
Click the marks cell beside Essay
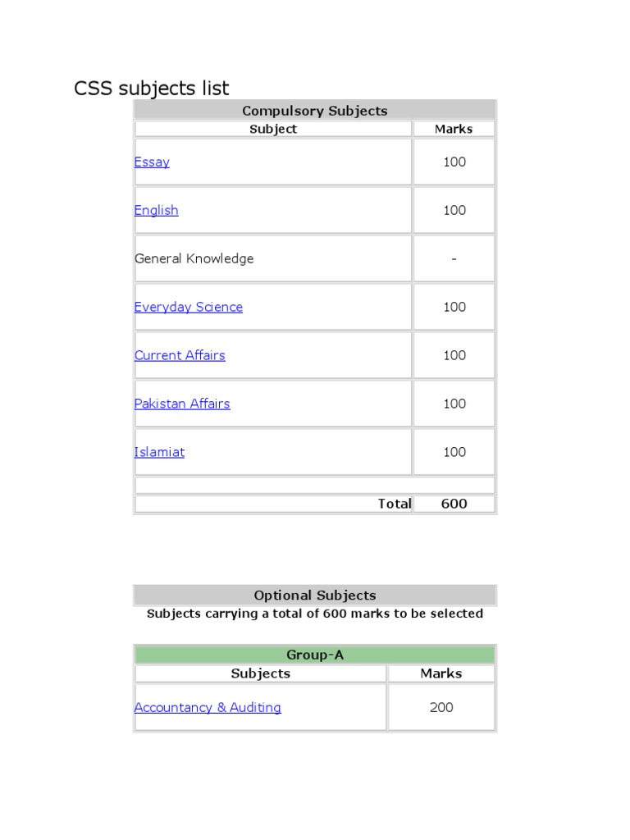pyautogui.click(x=454, y=162)
